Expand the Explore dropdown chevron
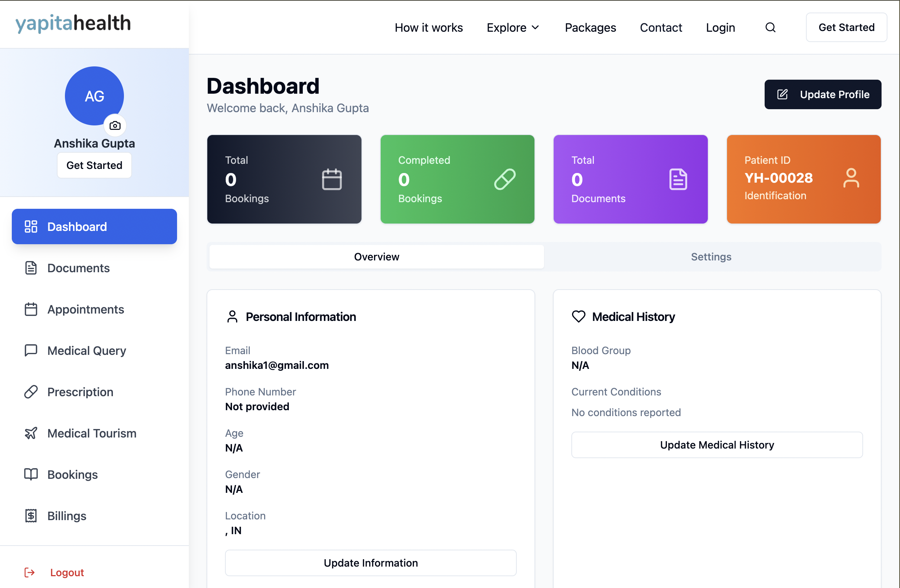 coord(536,28)
